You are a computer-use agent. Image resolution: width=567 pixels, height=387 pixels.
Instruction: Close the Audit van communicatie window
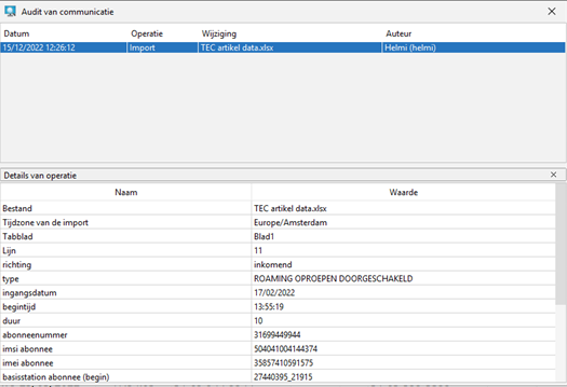551,11
